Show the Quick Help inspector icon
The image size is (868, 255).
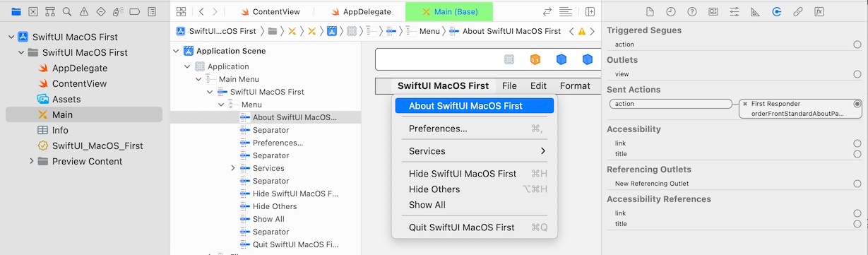click(692, 12)
